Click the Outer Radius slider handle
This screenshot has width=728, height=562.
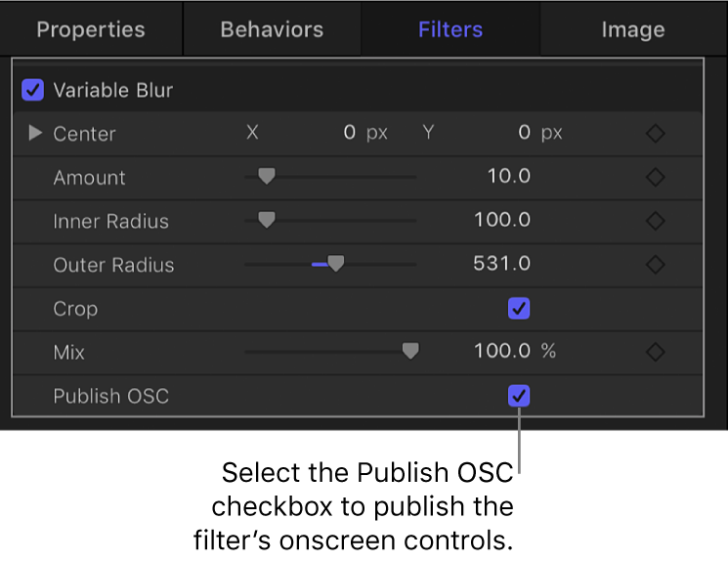point(335,264)
